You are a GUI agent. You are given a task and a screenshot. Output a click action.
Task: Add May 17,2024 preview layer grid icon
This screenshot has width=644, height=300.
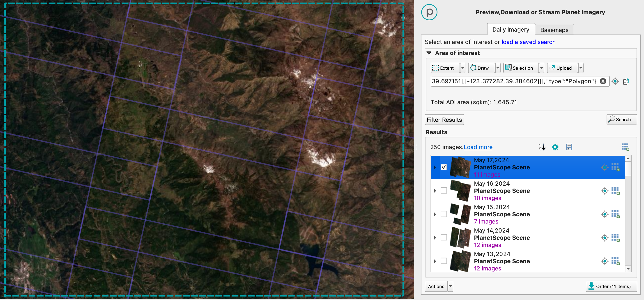coord(615,167)
